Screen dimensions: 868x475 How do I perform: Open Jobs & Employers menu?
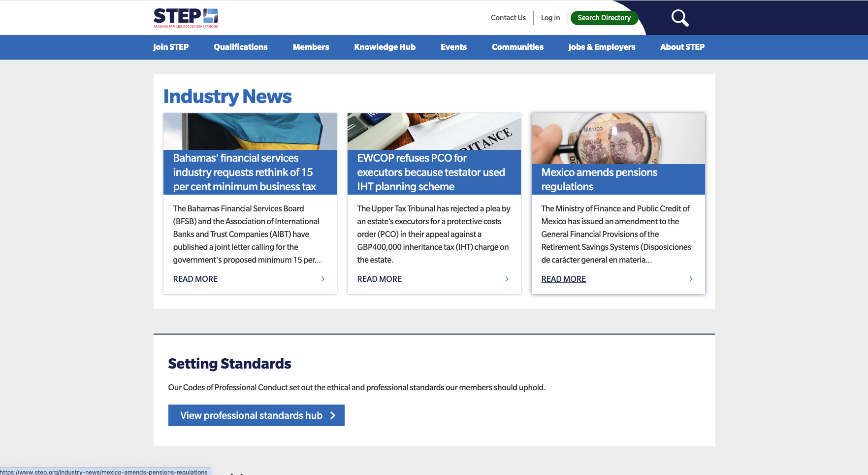coord(601,47)
